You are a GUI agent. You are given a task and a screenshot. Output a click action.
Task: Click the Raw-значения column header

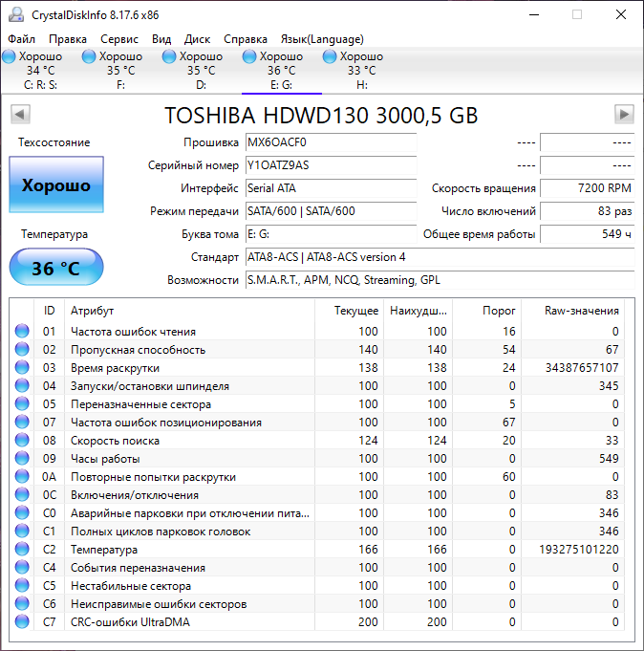coord(572,311)
